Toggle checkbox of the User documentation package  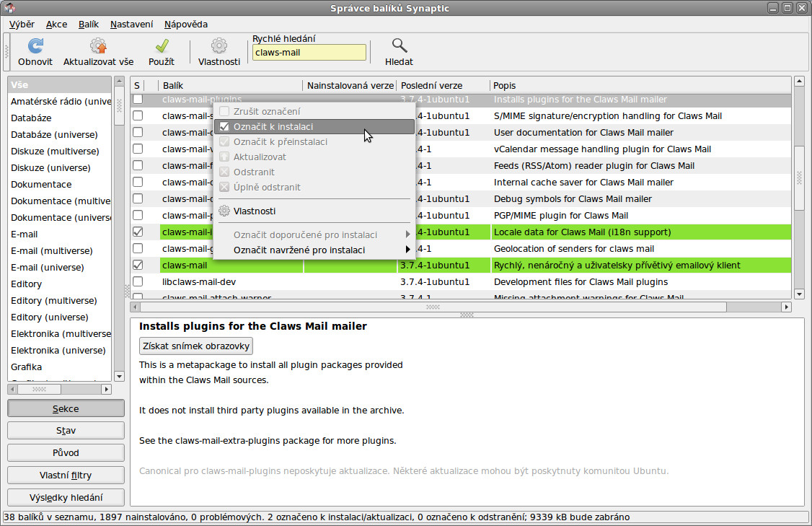[x=138, y=132]
